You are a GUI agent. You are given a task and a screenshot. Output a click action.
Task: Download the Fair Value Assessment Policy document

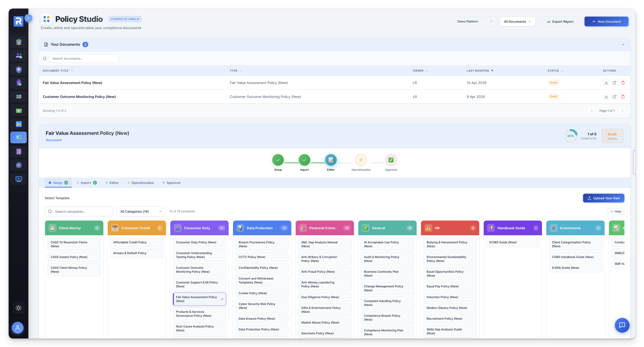click(606, 83)
